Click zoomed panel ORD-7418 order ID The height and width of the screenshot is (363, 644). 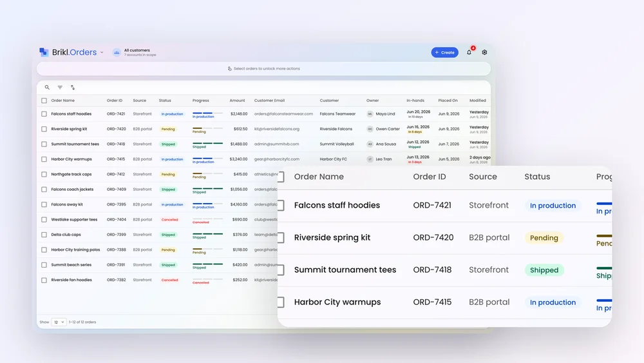[x=432, y=270]
